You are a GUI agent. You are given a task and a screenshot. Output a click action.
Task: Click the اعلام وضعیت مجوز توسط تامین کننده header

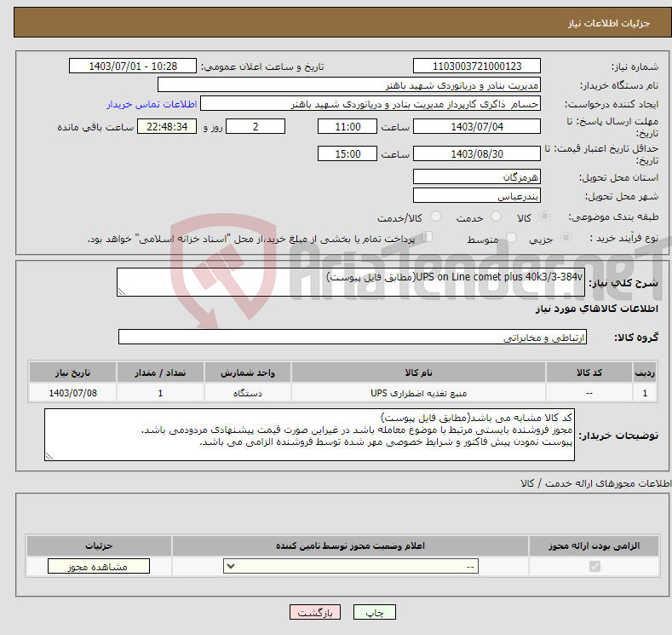(350, 546)
